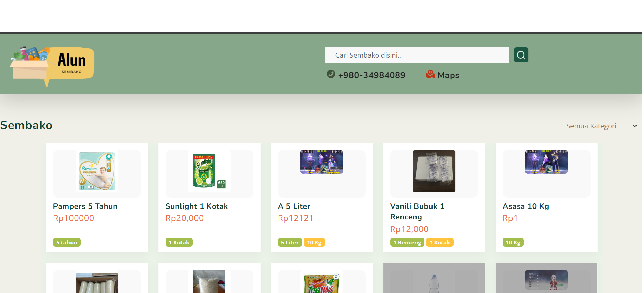Click the phone icon beside the number
Image resolution: width=644 pixels, height=293 pixels.
(x=331, y=74)
